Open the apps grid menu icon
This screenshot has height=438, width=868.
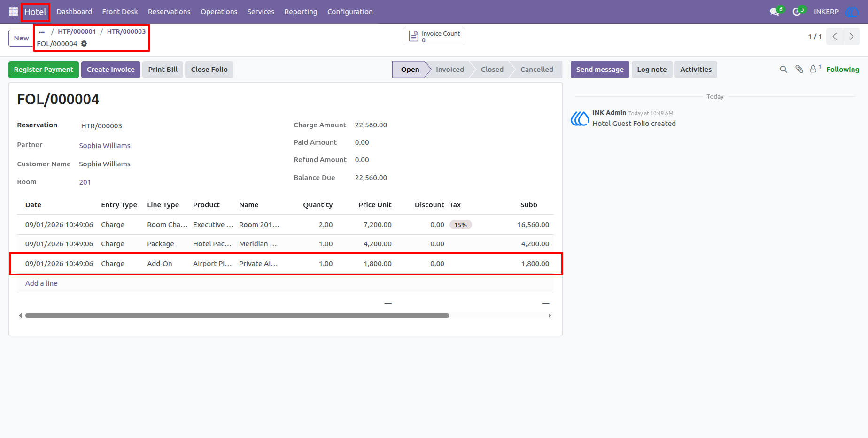[13, 11]
